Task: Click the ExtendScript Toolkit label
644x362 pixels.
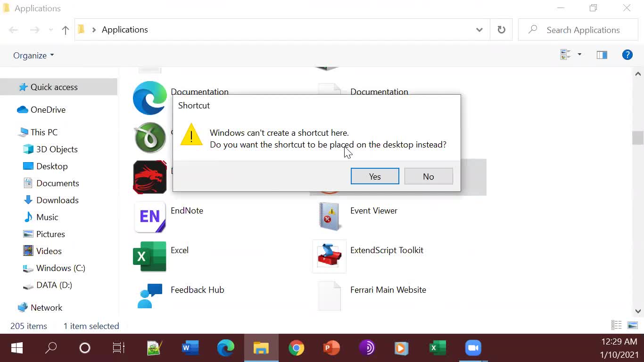Action: (x=387, y=250)
